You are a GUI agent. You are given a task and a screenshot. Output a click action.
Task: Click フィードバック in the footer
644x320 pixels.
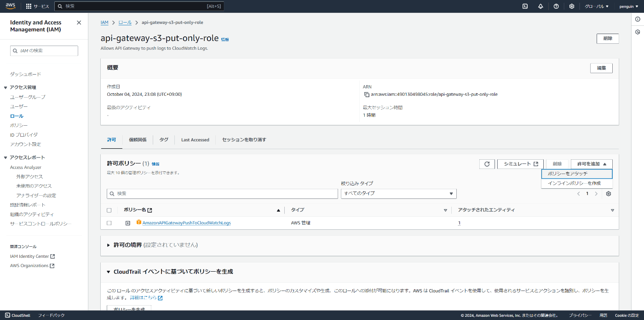tap(51, 315)
